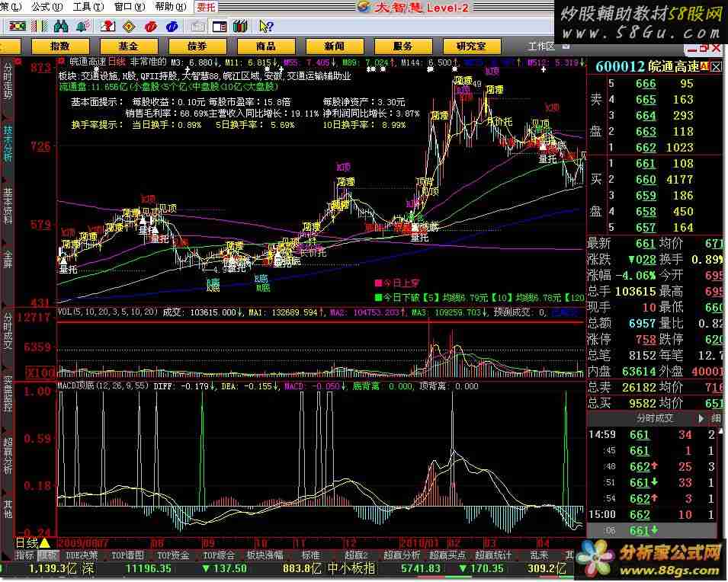
Task: Open the 帮助(H) menu
Action: coord(171,7)
